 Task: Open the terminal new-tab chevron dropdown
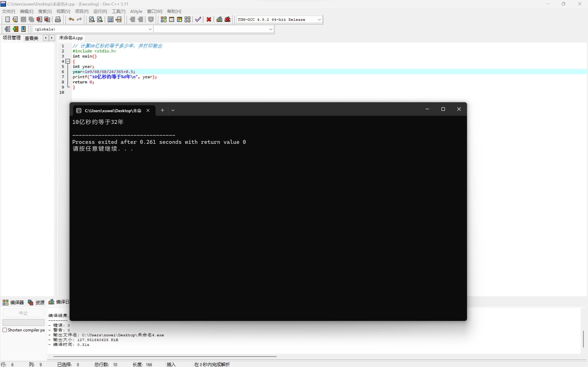pos(173,110)
